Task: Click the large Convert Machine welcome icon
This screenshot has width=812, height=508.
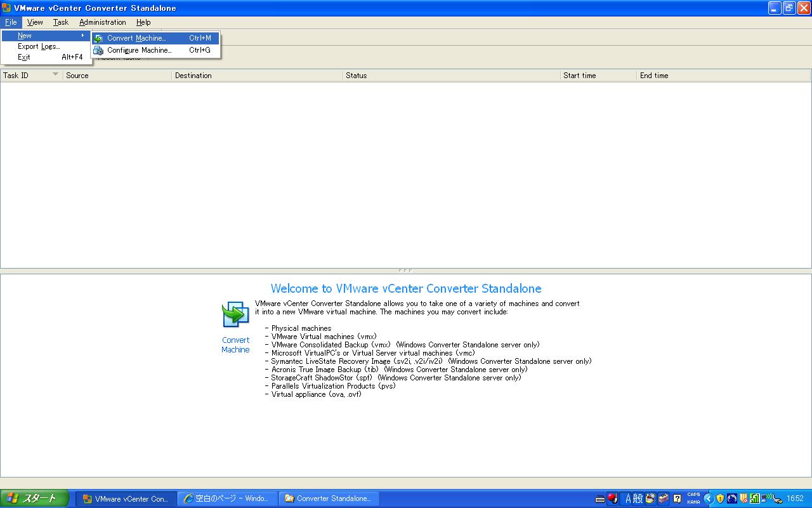Action: coord(235,315)
